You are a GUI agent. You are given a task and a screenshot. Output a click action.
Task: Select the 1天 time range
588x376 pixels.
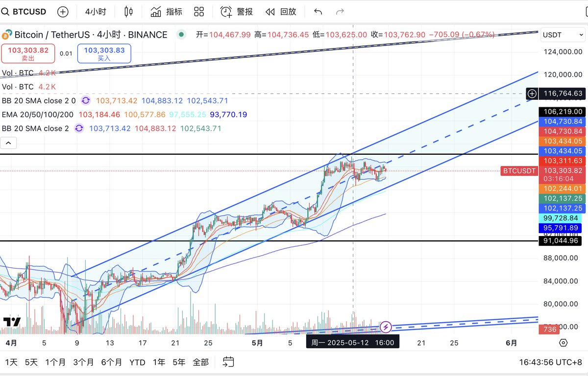(x=11, y=362)
